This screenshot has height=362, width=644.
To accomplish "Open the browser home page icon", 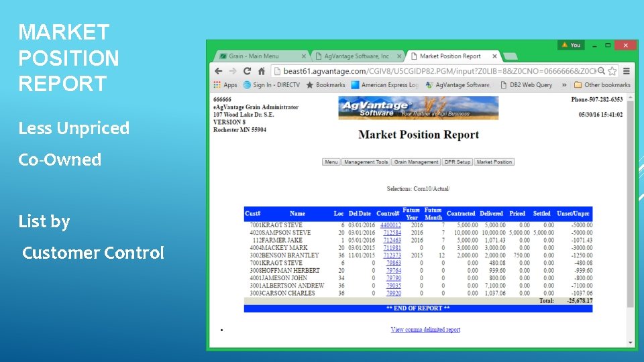I will (261, 71).
